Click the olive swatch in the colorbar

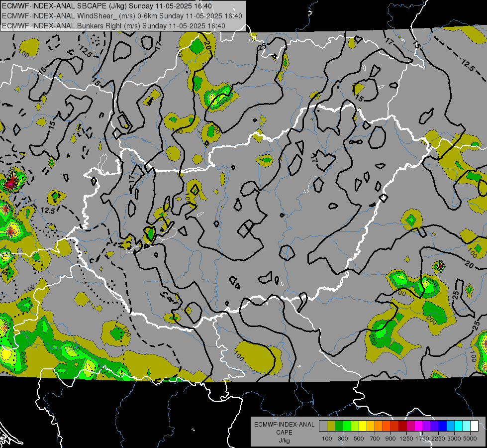coord(331,426)
